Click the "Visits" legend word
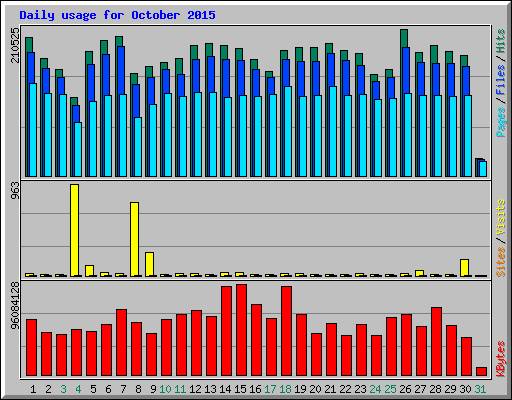Viewport: 512px width, 400px height. tap(500, 217)
